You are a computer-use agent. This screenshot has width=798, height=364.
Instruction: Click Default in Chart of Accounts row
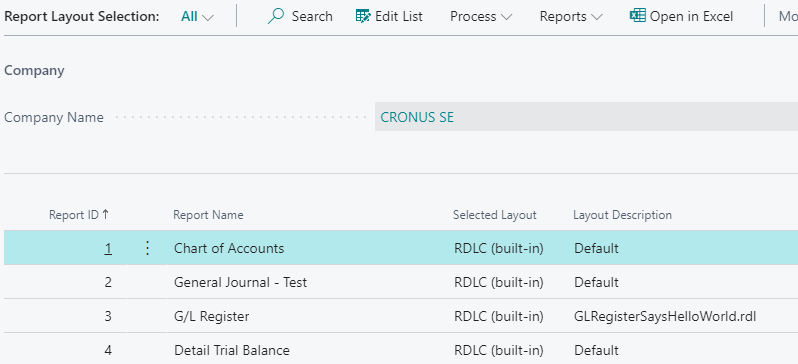[x=596, y=248]
